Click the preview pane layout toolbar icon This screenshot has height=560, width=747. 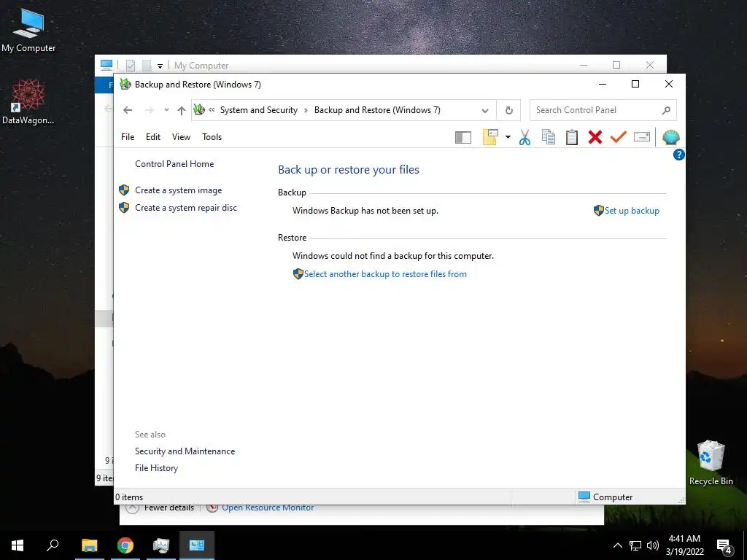click(462, 138)
